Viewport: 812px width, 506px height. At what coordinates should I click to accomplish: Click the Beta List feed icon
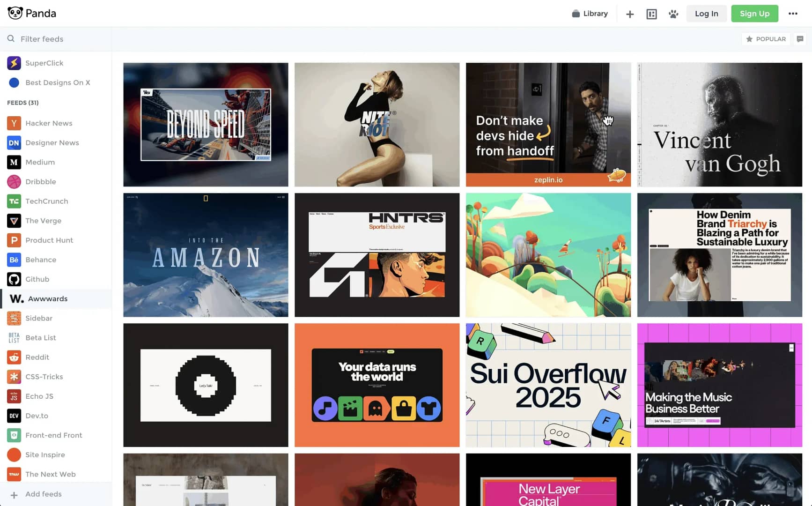click(14, 337)
